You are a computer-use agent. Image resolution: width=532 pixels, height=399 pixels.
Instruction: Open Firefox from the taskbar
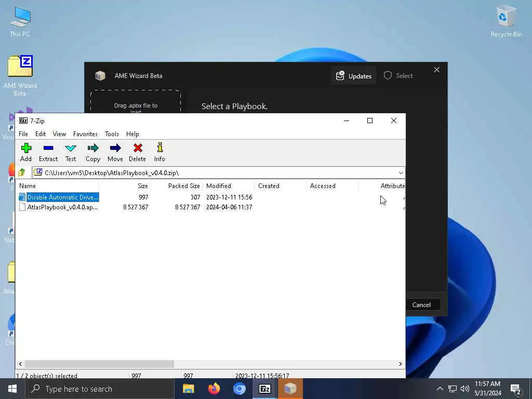(214, 389)
